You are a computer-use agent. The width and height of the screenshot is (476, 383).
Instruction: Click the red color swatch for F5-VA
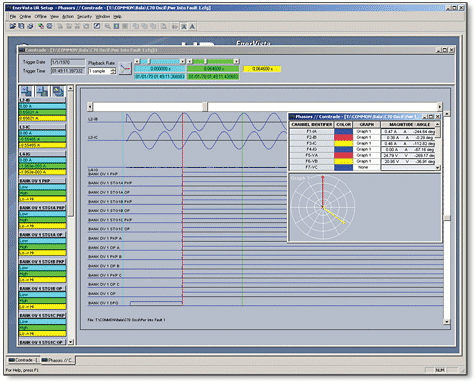[343, 155]
